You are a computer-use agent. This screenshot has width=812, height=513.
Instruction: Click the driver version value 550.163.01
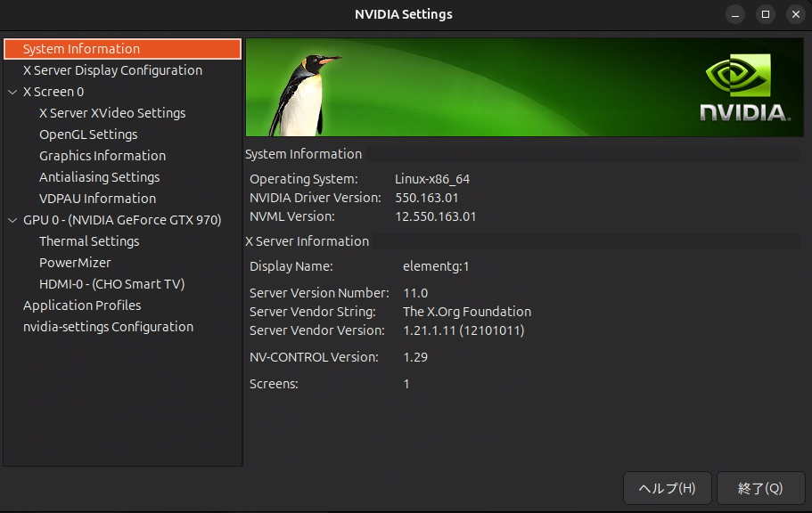427,198
